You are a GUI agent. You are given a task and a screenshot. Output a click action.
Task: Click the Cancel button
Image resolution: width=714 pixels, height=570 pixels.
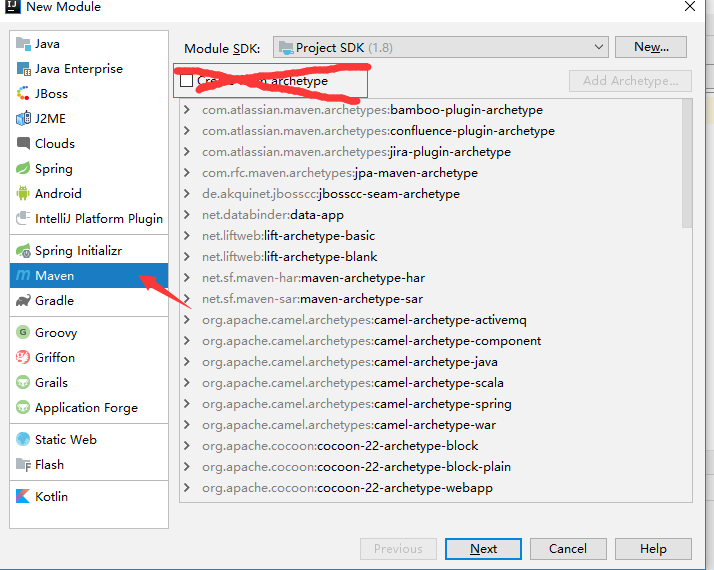tap(568, 549)
